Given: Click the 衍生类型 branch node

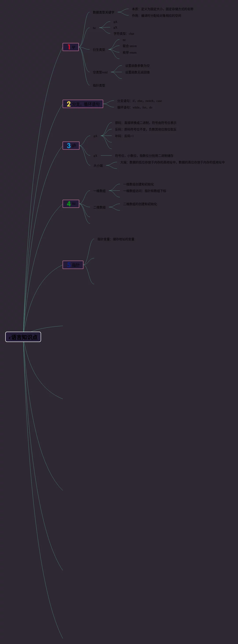Looking at the screenshot, I should [x=99, y=50].
